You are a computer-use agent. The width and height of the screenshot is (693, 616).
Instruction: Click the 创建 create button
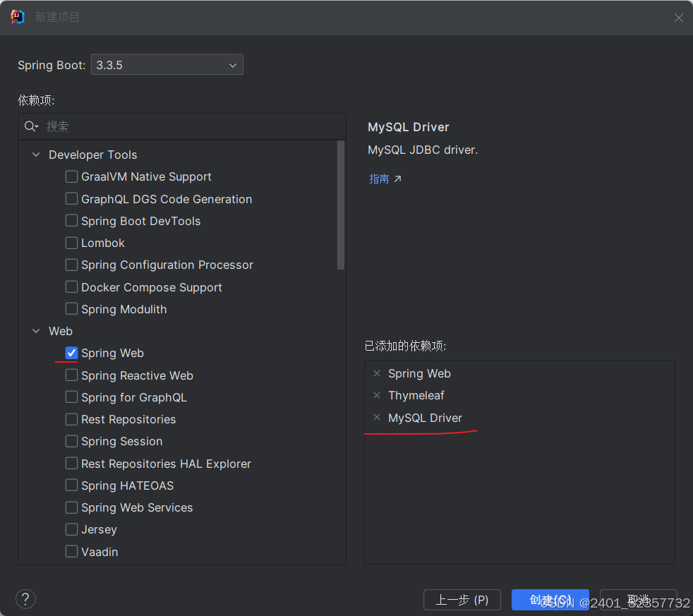(550, 600)
